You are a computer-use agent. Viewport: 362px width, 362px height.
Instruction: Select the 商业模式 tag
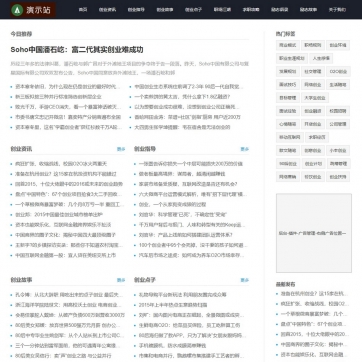click(x=288, y=45)
